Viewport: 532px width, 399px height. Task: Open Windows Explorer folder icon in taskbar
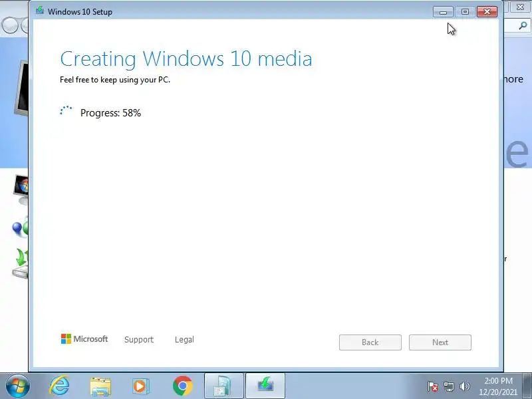[100, 386]
